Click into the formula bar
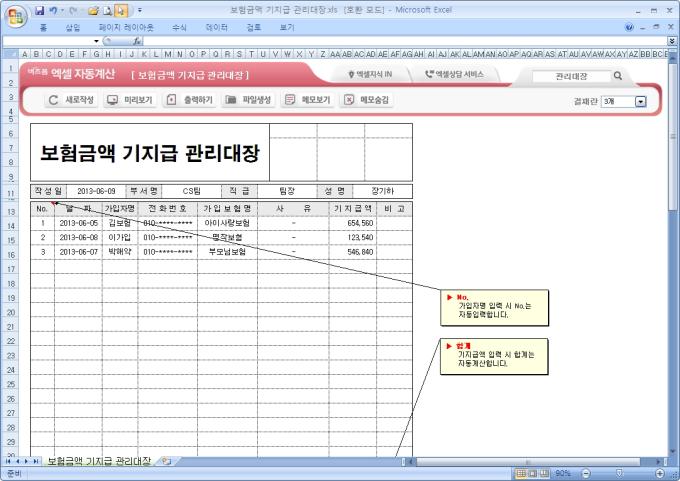The height and width of the screenshot is (481, 680). pos(405,41)
